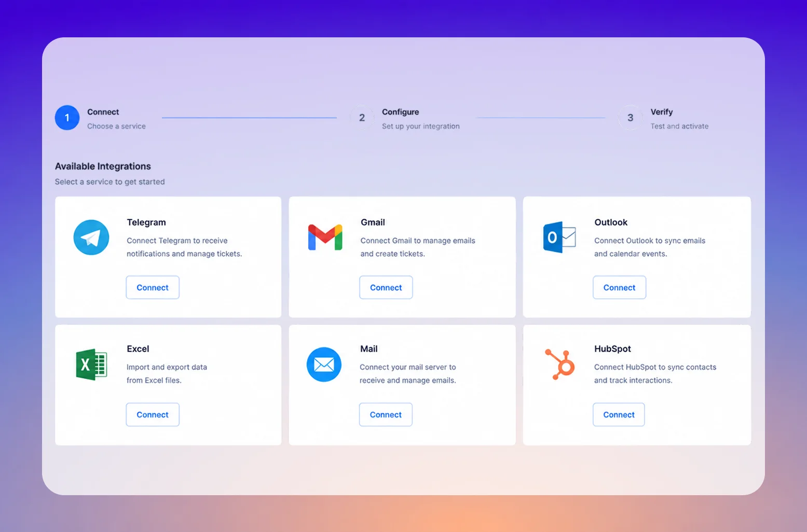The image size is (807, 532).
Task: Click Gmail 'manage emails' description
Action: tap(418, 247)
